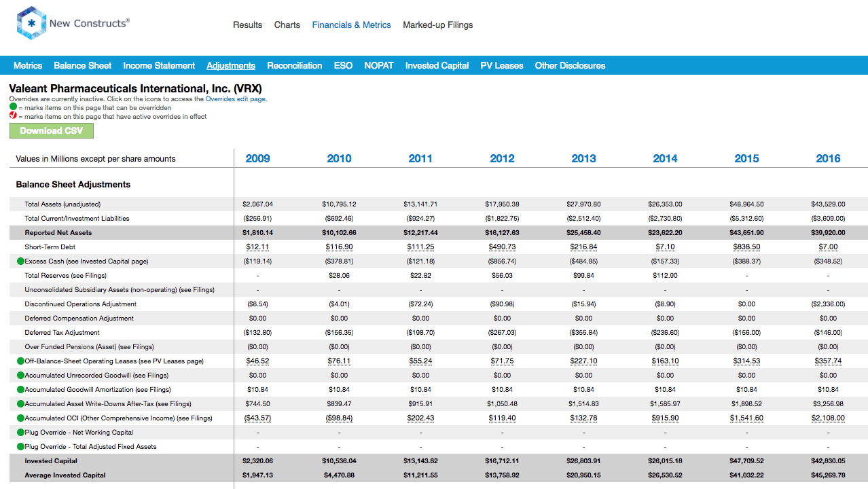The width and height of the screenshot is (868, 489).
Task: Click green dot beside Accumulated Unrecorded Goodwill
Action: (x=21, y=375)
